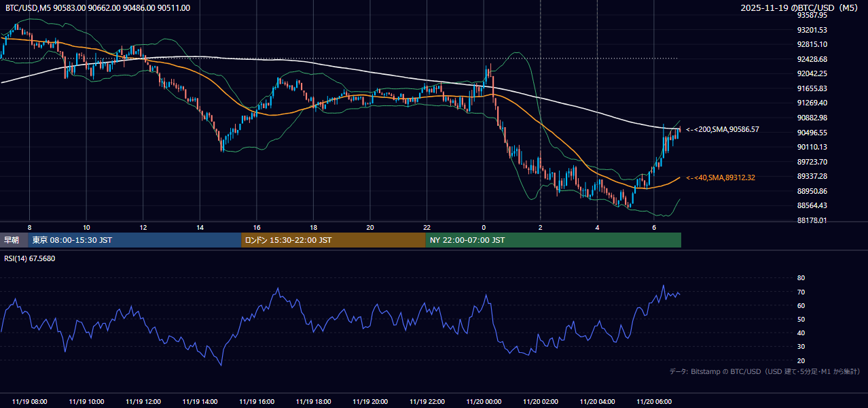This screenshot has height=408, width=868.
Task: Select the 90110.13 price axis label
Action: pos(812,147)
